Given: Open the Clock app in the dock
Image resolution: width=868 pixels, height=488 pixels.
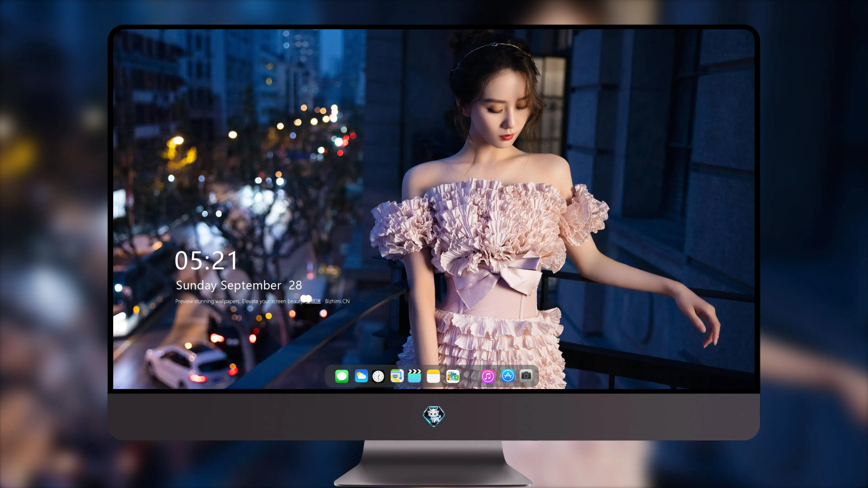Looking at the screenshot, I should tap(378, 376).
